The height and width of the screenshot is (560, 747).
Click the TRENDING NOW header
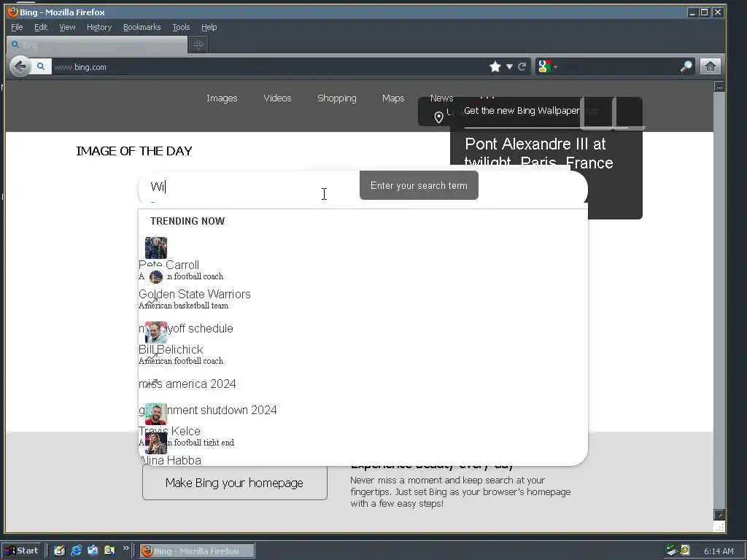pyautogui.click(x=187, y=221)
